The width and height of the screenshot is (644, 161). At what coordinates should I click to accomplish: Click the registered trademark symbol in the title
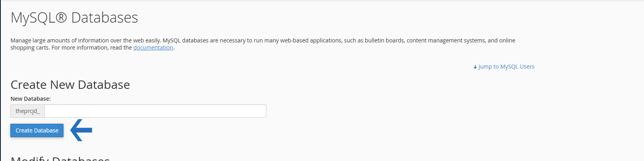(61, 18)
